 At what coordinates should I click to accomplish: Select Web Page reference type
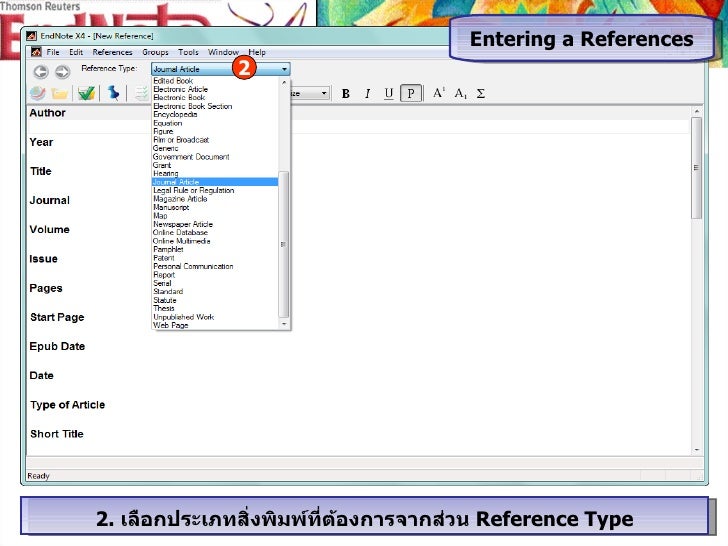coord(170,325)
